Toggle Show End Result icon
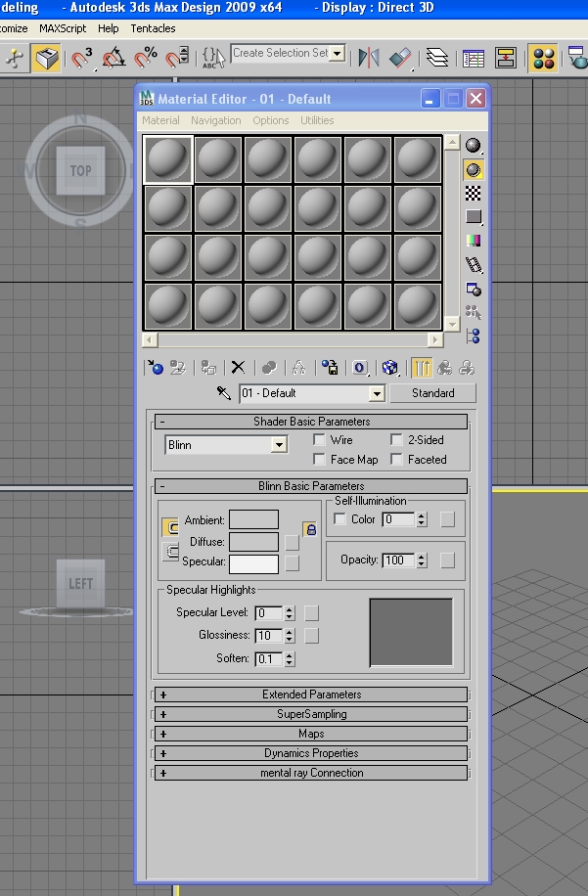Image resolution: width=588 pixels, height=896 pixels. point(422,368)
